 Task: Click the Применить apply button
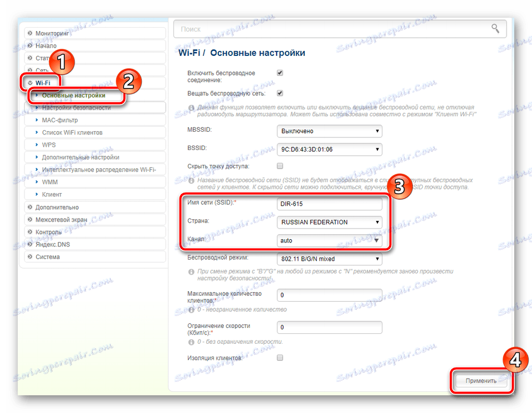pyautogui.click(x=481, y=381)
